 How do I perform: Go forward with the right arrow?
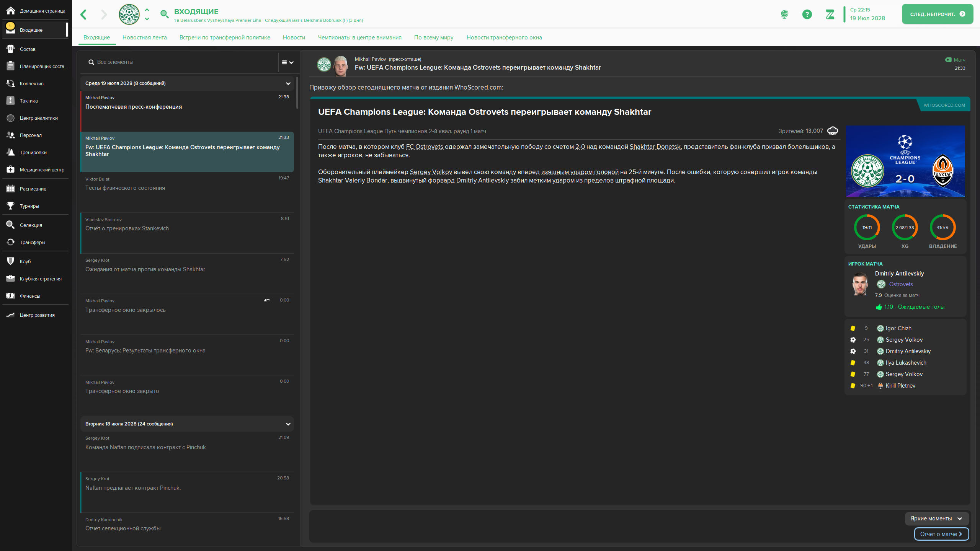pyautogui.click(x=104, y=15)
